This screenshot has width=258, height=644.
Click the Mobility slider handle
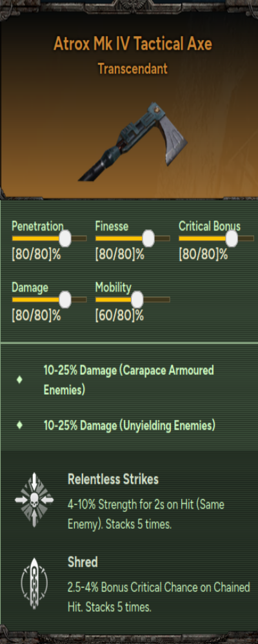tap(137, 300)
